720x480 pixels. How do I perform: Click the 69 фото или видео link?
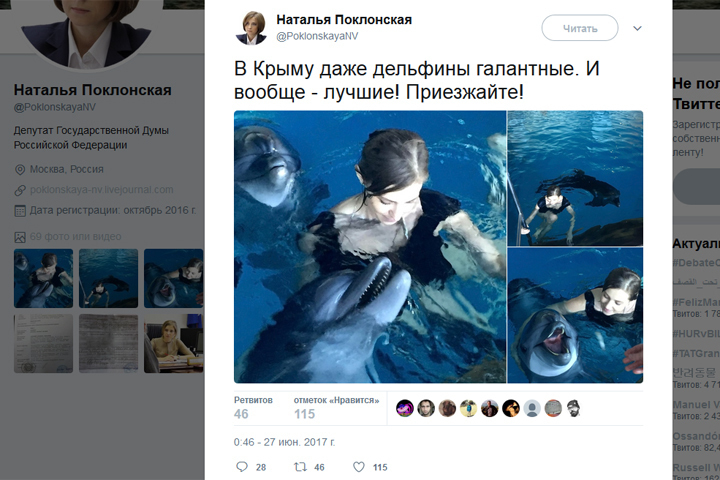click(75, 237)
